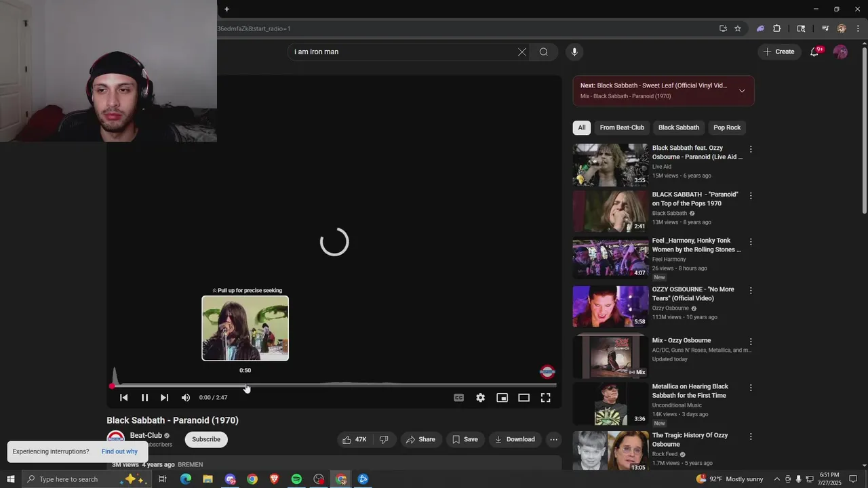This screenshot has width=868, height=488.
Task: Open options for Tragic History Of Ozzy
Action: pos(750,436)
